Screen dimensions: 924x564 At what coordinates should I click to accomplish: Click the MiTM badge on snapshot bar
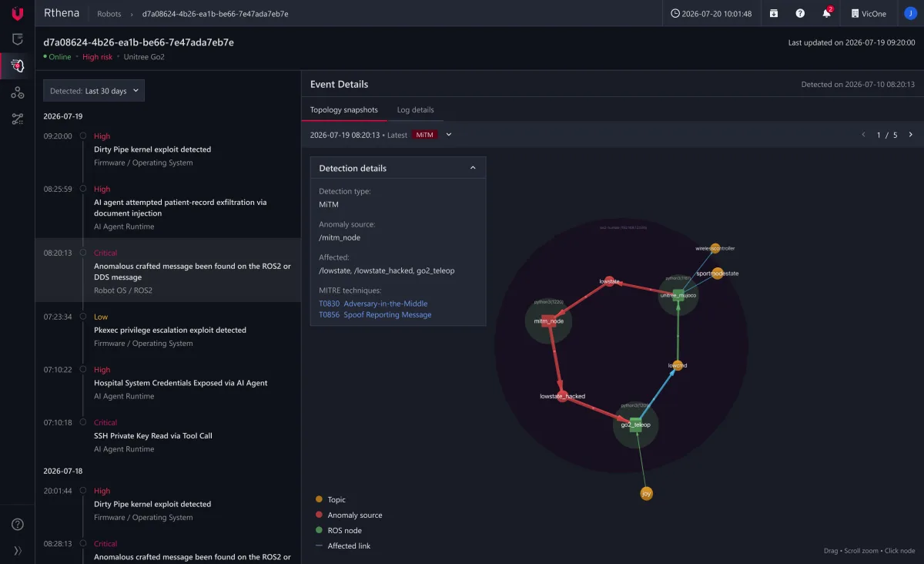[x=425, y=135]
